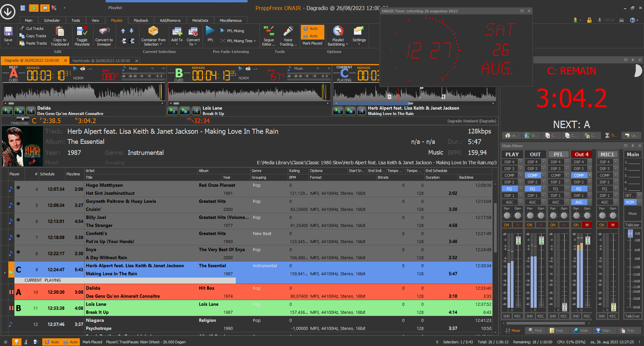Expand the PFL Mixing Time dropdown

(255, 41)
